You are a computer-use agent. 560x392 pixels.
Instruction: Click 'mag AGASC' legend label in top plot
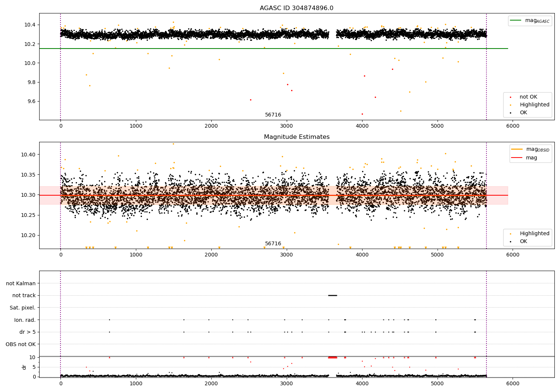tap(537, 21)
